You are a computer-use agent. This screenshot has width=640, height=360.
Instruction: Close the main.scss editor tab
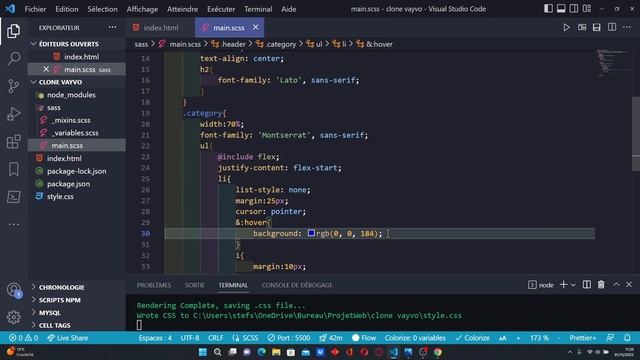[x=256, y=27]
